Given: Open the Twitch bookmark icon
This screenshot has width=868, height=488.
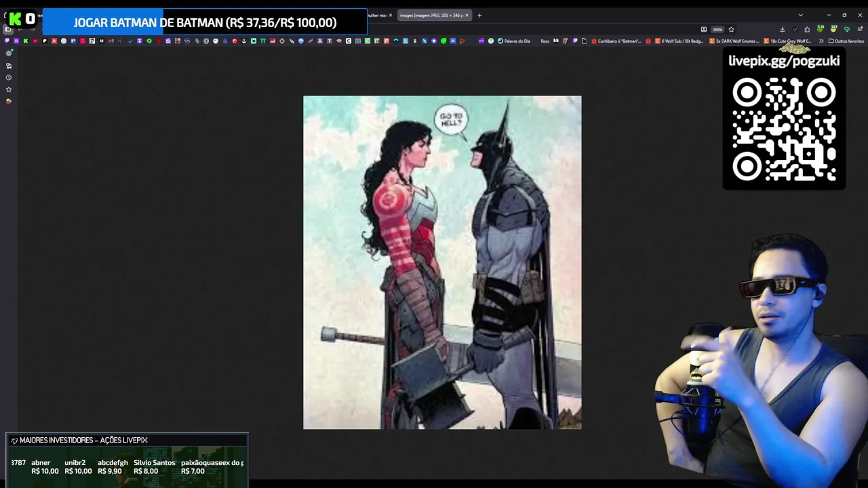Looking at the screenshot, I should tap(7, 41).
